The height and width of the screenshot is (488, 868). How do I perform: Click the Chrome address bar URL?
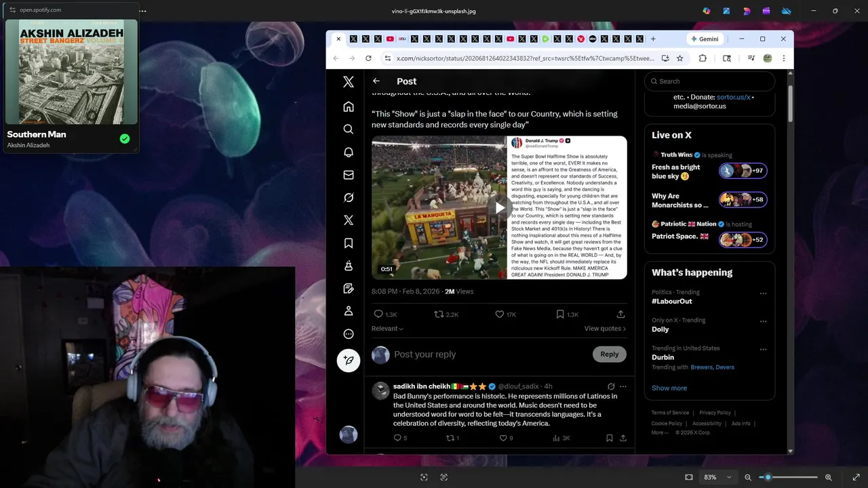coord(526,58)
